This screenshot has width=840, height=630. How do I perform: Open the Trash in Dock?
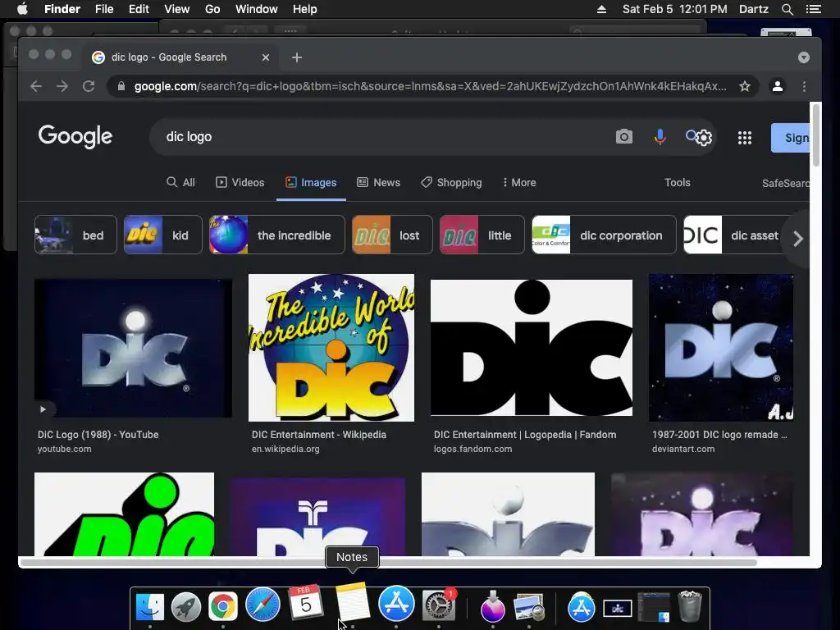[690, 606]
